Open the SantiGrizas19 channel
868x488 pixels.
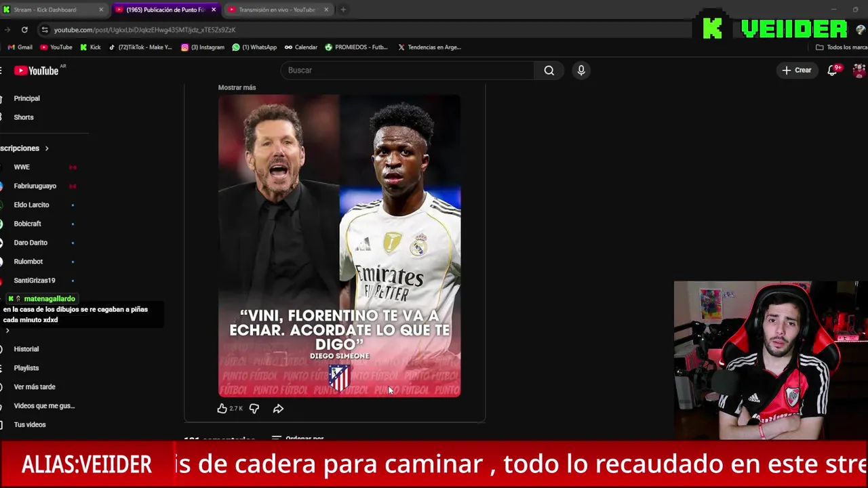[35, 281]
